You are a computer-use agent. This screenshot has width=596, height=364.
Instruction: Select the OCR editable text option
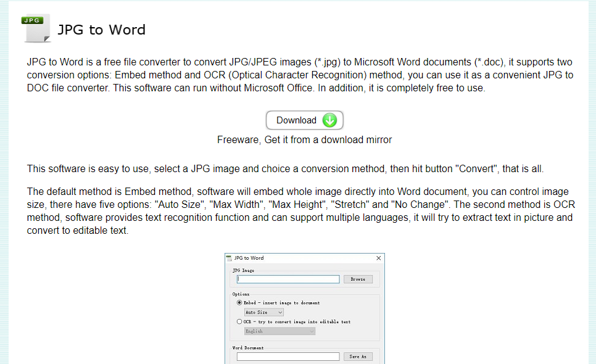(x=239, y=321)
